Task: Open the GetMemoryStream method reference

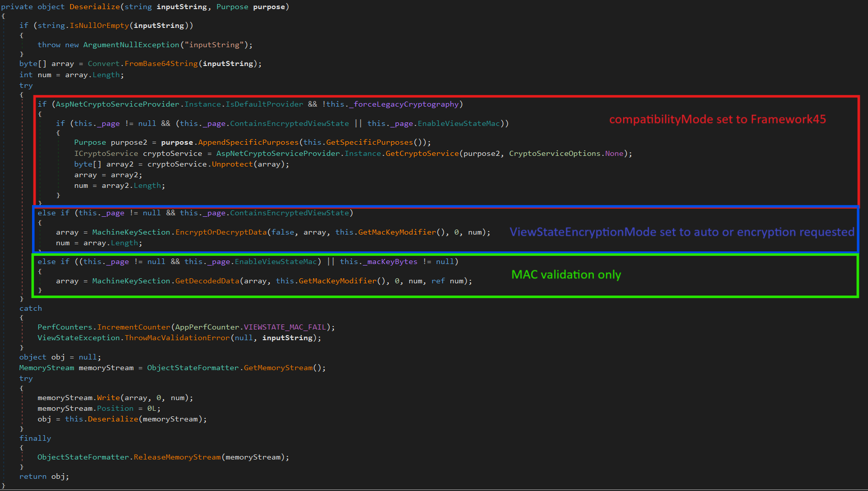Action: [278, 368]
